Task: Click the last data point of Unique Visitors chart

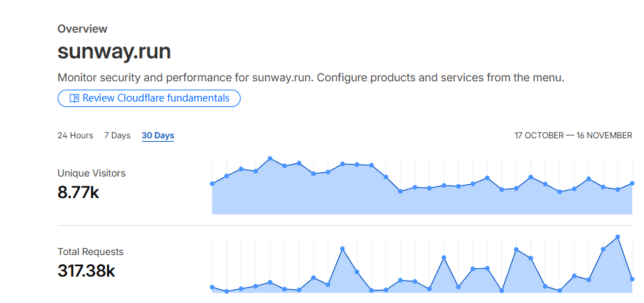Action: [x=632, y=183]
